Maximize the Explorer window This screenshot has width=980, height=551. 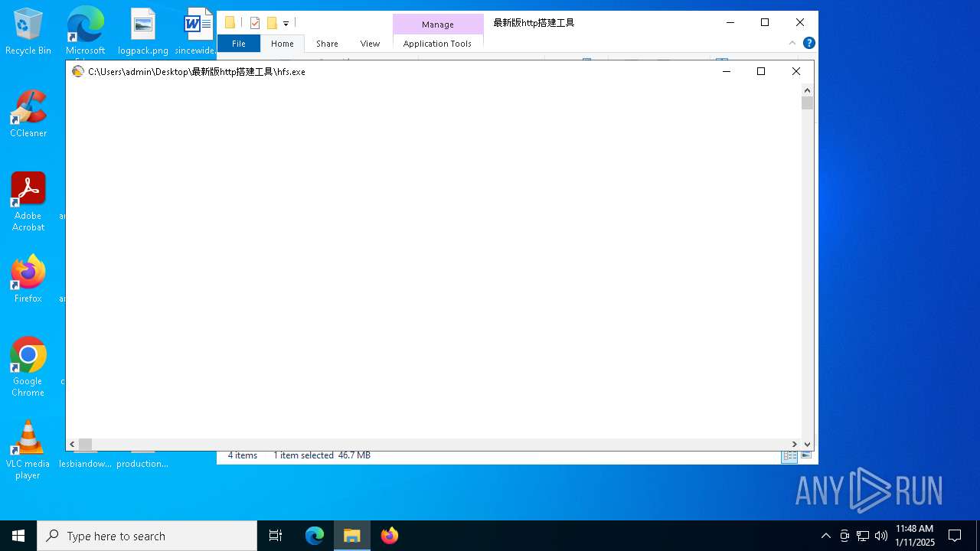point(765,22)
